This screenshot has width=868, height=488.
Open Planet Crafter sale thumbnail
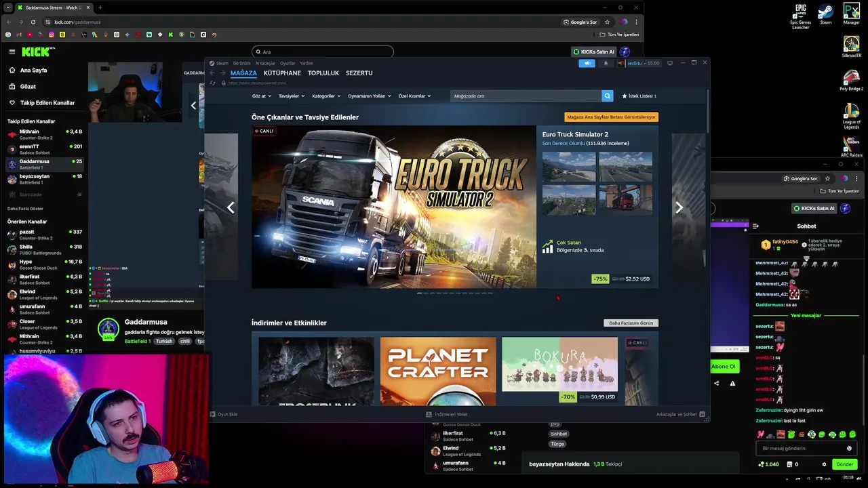click(x=438, y=371)
